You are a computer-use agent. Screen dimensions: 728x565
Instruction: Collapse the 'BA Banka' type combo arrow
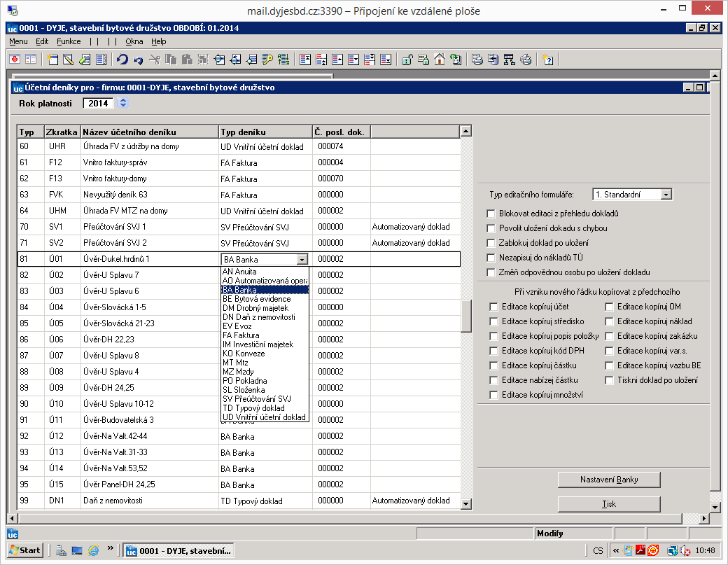[302, 260]
